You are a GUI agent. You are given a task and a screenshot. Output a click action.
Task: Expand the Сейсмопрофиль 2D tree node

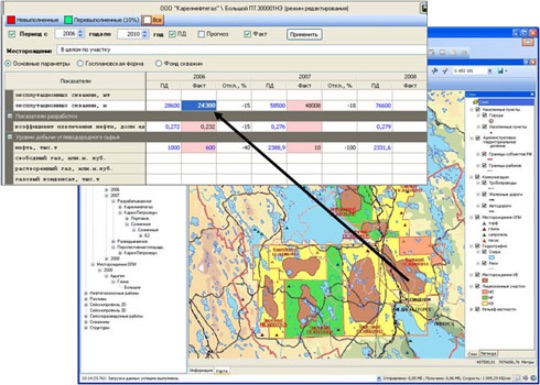(86, 304)
